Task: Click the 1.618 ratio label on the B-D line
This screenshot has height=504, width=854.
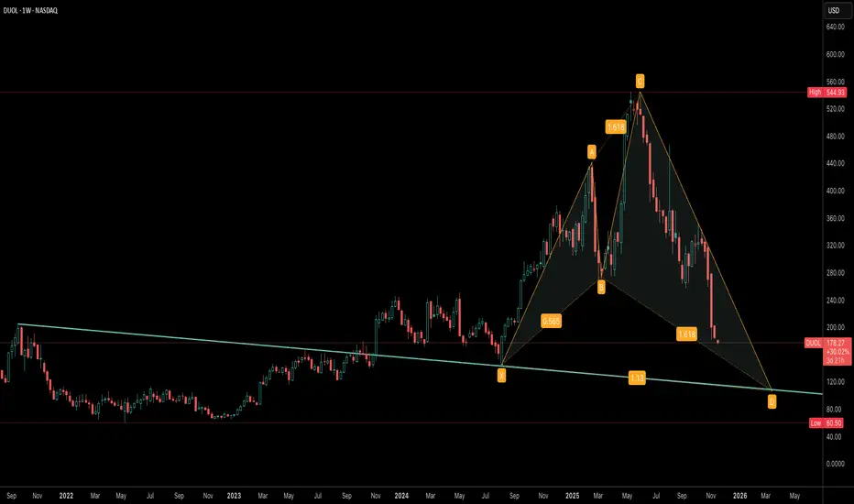Action: [x=686, y=334]
